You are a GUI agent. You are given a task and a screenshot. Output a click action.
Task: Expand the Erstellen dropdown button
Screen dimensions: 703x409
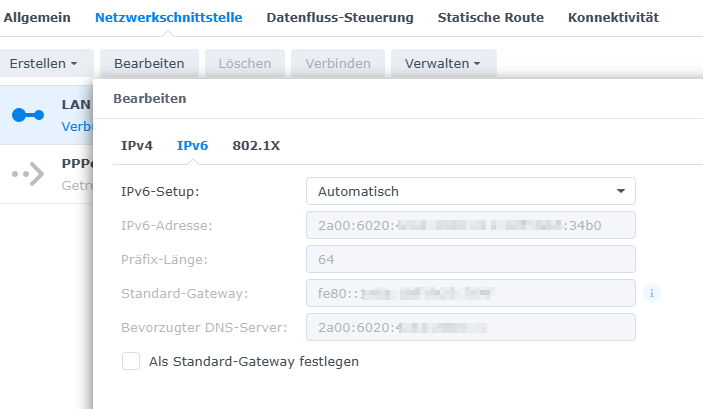coord(46,63)
